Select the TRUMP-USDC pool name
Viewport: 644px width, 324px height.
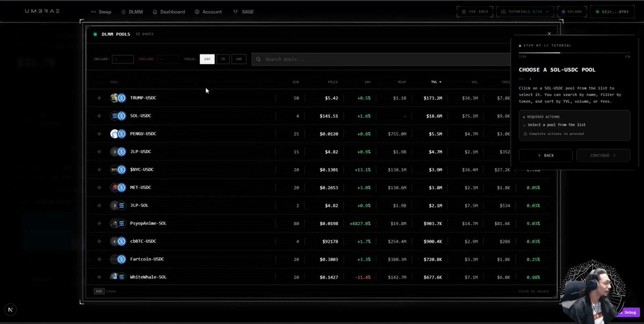(x=143, y=98)
